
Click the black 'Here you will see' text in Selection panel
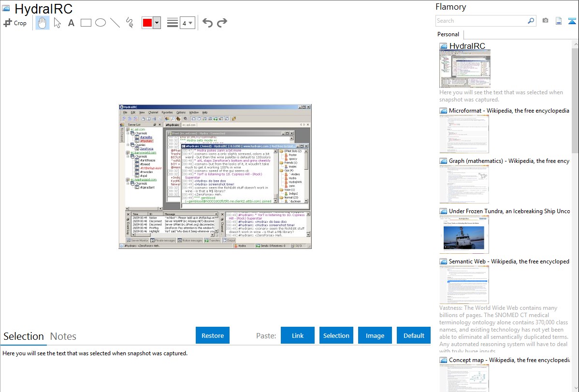95,354
